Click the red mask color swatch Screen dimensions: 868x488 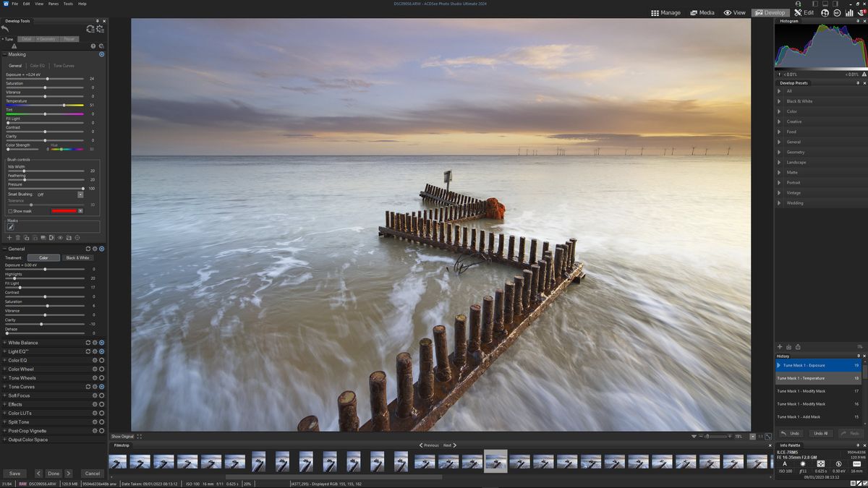64,210
